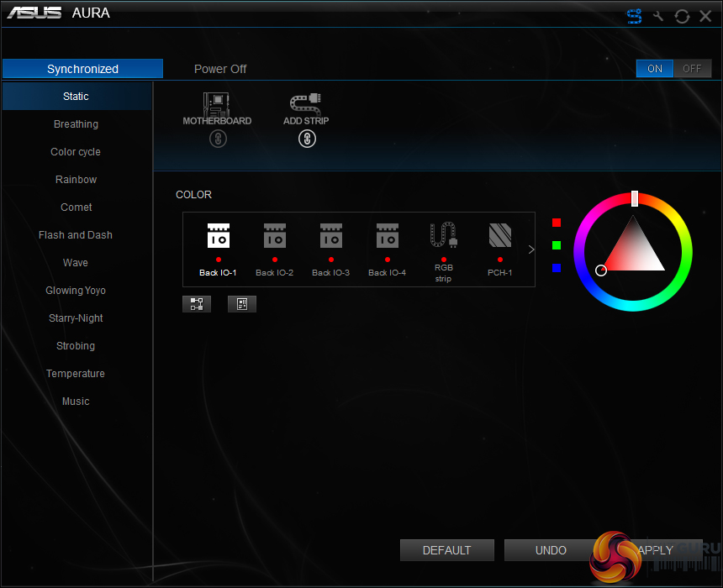Click the UNDO button

coord(551,550)
